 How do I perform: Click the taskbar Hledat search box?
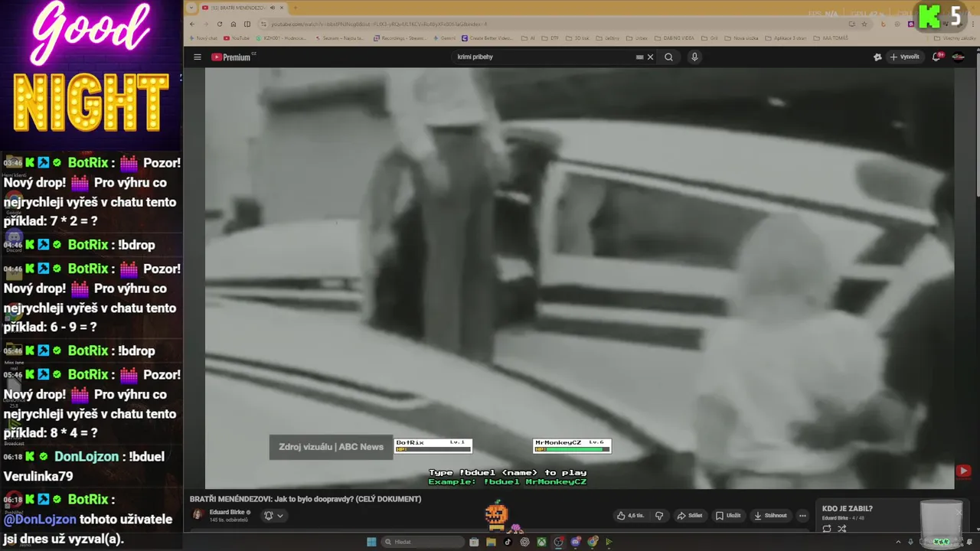click(423, 542)
